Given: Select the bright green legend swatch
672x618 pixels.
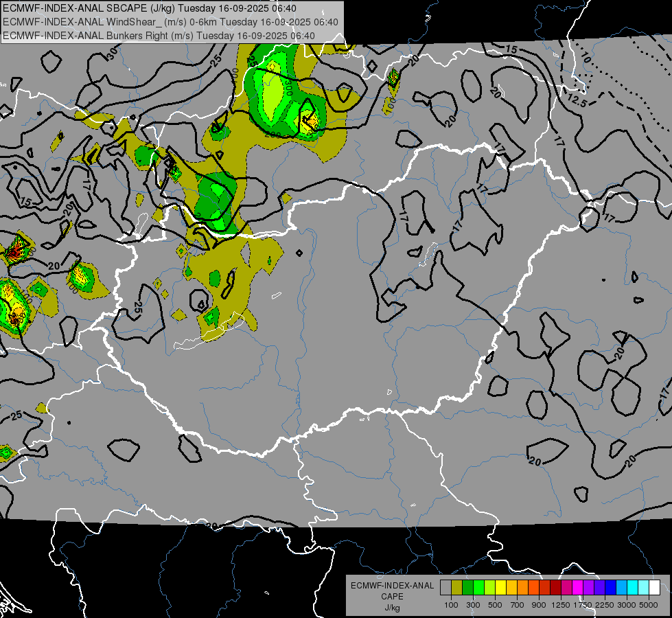Looking at the screenshot, I should 478,588.
